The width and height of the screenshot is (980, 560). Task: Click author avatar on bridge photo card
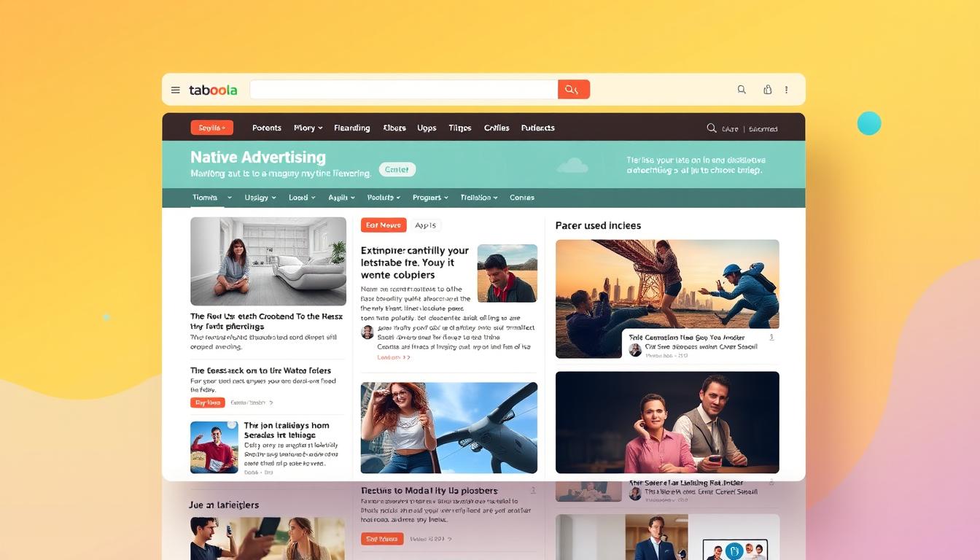click(635, 350)
